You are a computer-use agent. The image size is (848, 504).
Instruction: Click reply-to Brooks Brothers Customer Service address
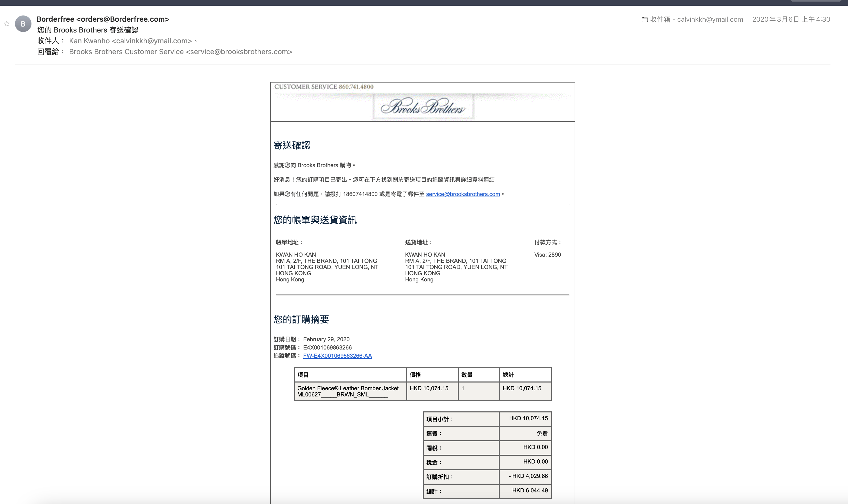click(181, 52)
